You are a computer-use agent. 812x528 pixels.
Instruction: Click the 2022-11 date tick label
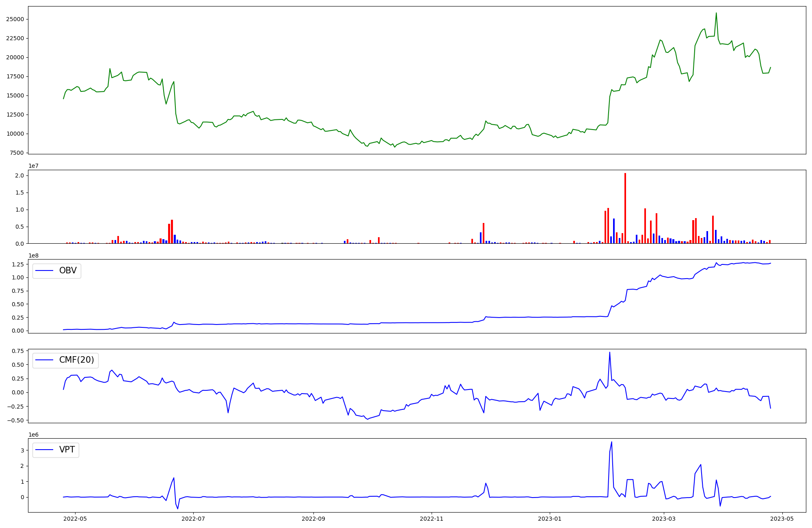(x=432, y=519)
